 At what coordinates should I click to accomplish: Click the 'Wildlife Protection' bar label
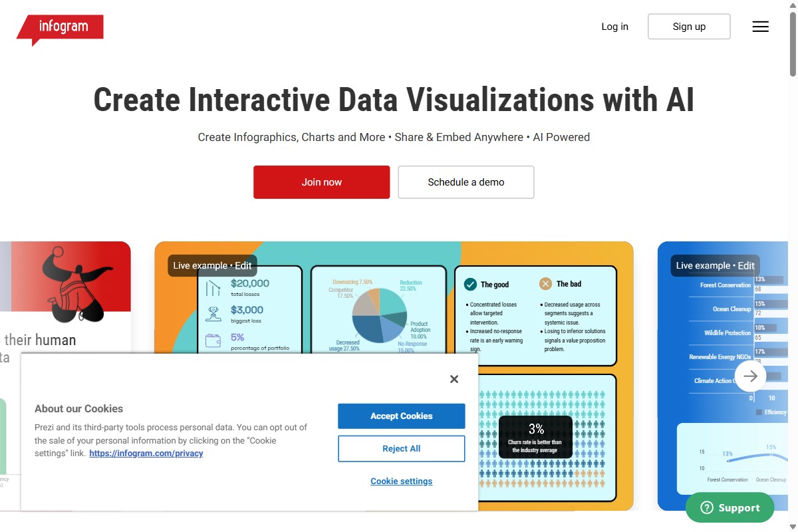(x=728, y=333)
